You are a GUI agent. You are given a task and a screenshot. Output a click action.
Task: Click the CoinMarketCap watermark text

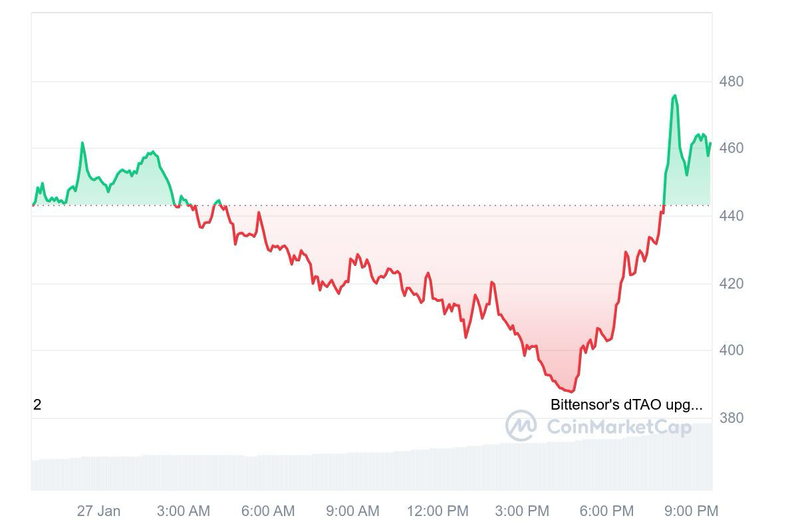[618, 427]
